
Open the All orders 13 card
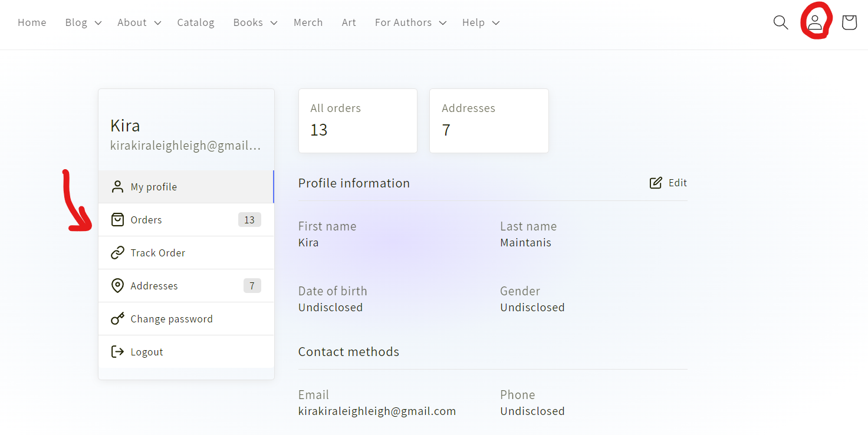pos(358,121)
